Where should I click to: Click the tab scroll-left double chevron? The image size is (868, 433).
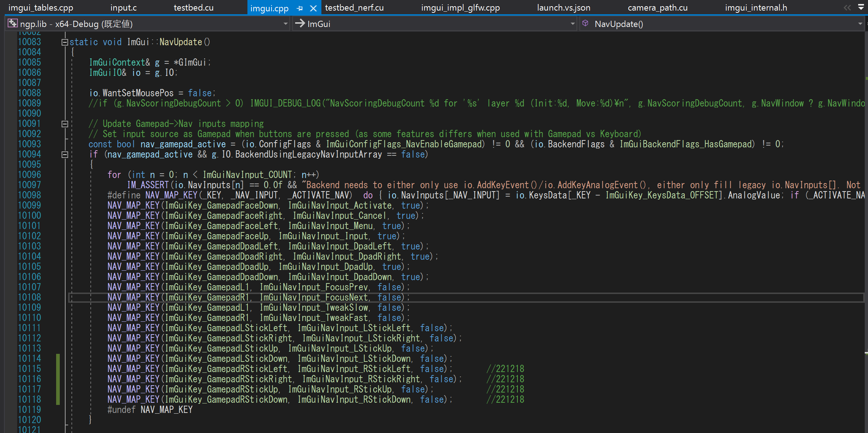(847, 8)
